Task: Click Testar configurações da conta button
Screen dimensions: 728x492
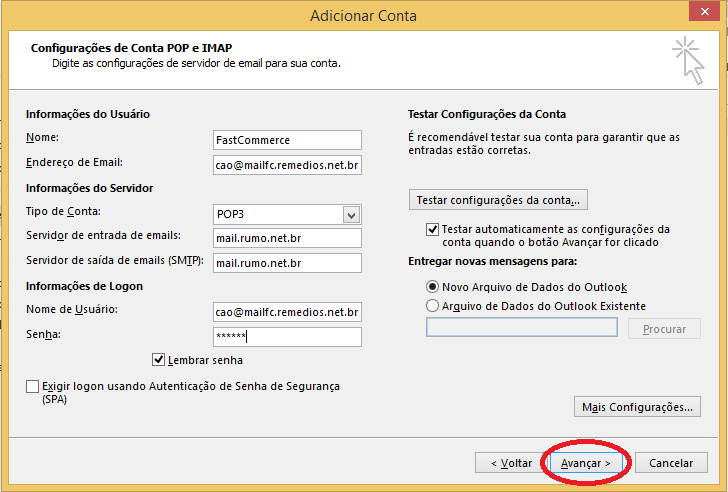Action: [x=498, y=200]
